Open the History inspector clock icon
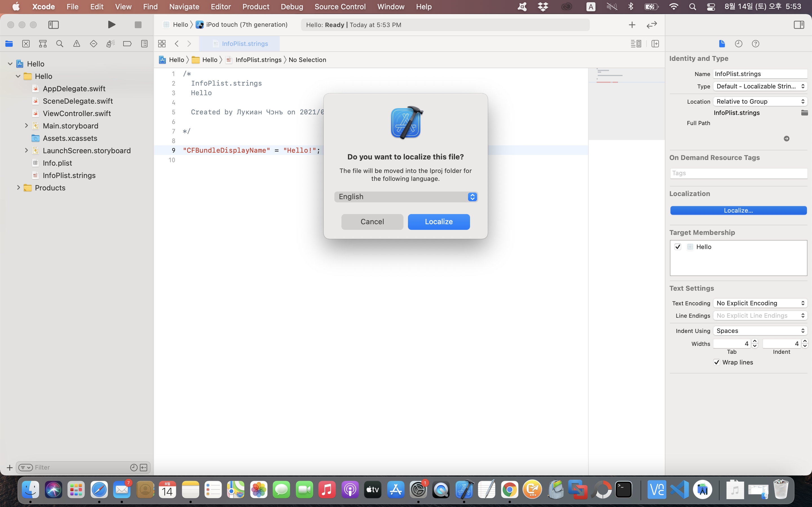The width and height of the screenshot is (812, 507). point(738,44)
